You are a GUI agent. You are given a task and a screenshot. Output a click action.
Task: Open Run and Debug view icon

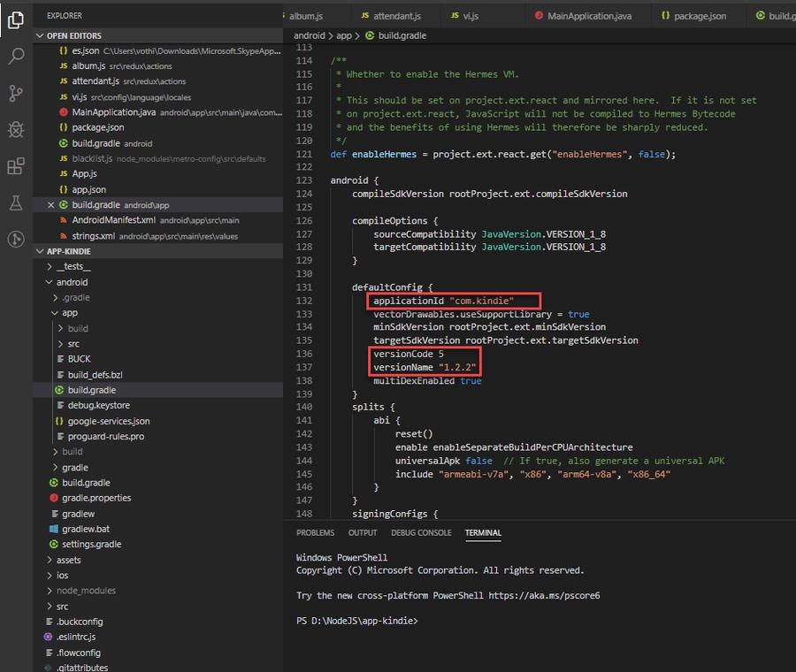pos(16,130)
